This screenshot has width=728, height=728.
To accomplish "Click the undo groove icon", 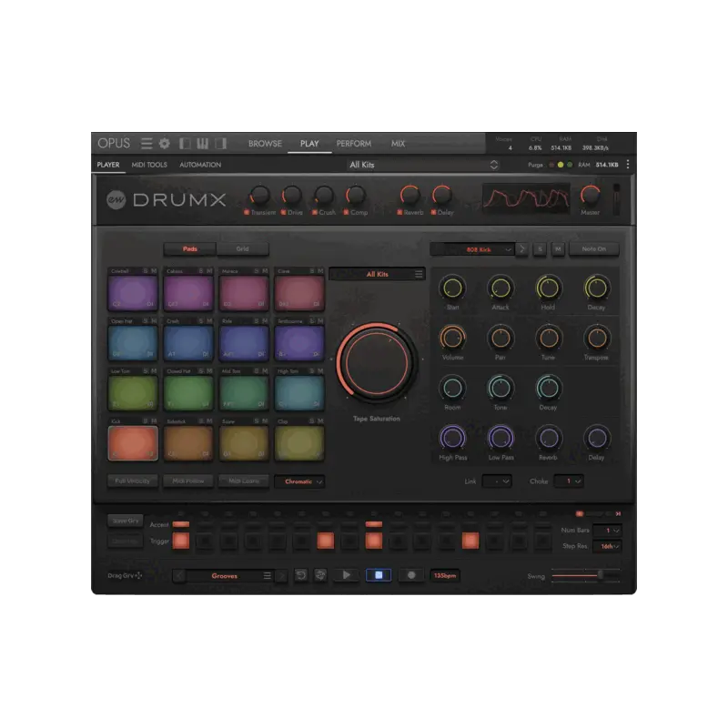I will click(x=301, y=575).
